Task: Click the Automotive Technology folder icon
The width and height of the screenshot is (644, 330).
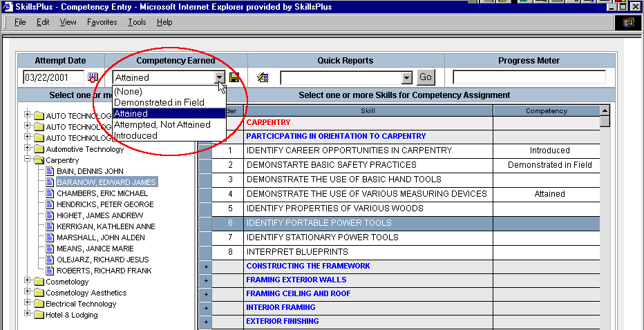Action: [39, 149]
